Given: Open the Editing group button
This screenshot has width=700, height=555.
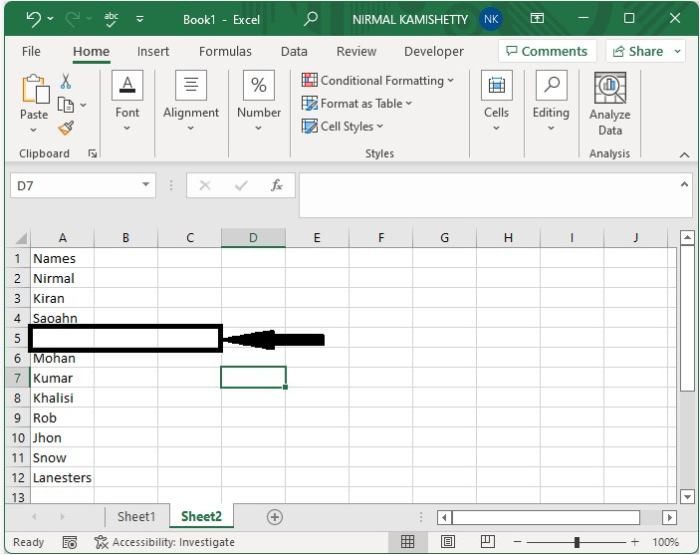Looking at the screenshot, I should pyautogui.click(x=551, y=101).
